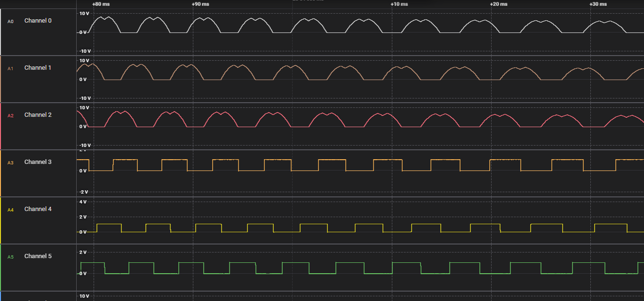This screenshot has height=301, width=644.
Task: Click the +30 ms time marker
Action: coord(598,4)
